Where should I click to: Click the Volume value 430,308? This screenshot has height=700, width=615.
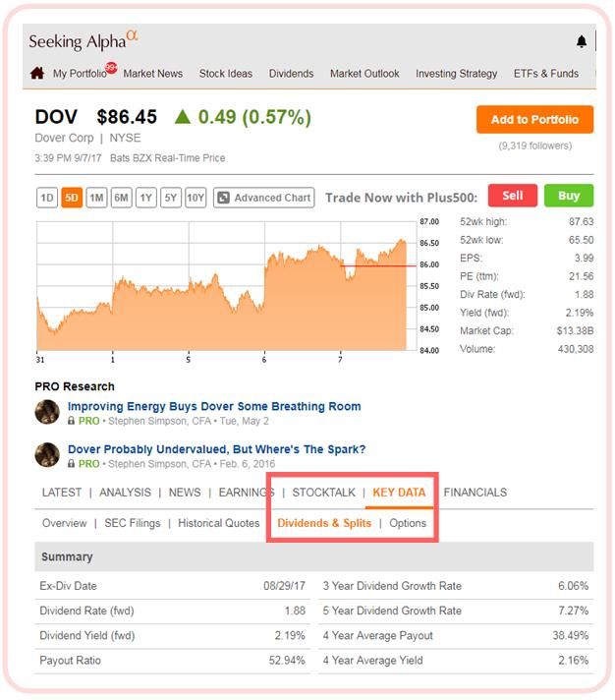tap(576, 349)
